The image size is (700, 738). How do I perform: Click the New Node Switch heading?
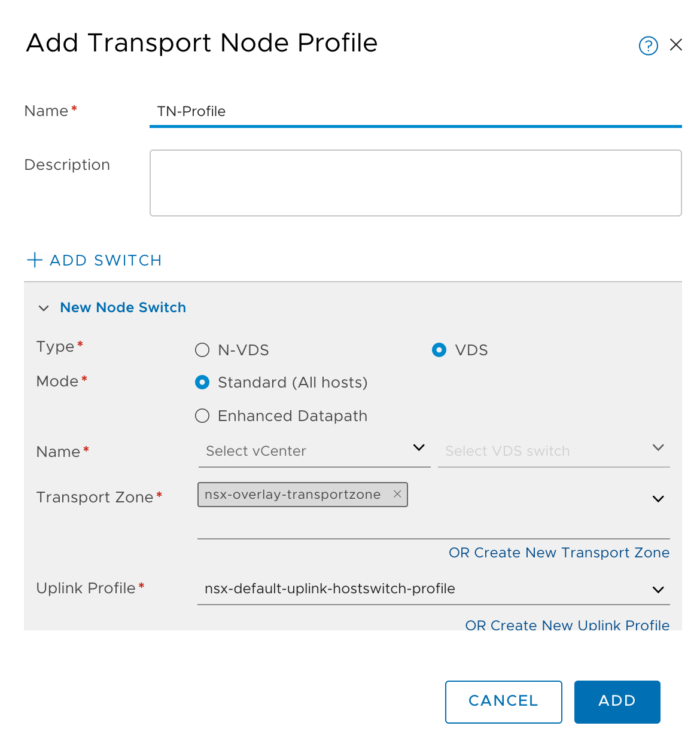coord(123,307)
